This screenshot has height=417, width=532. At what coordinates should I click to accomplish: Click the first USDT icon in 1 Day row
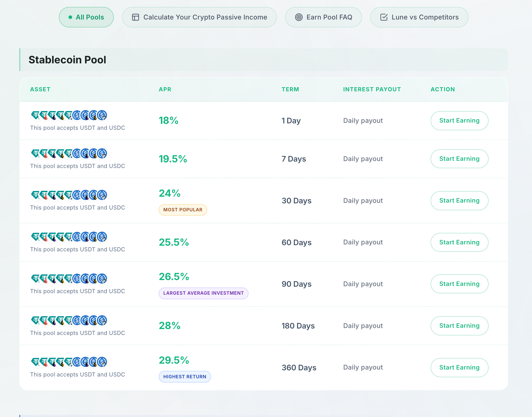click(36, 115)
